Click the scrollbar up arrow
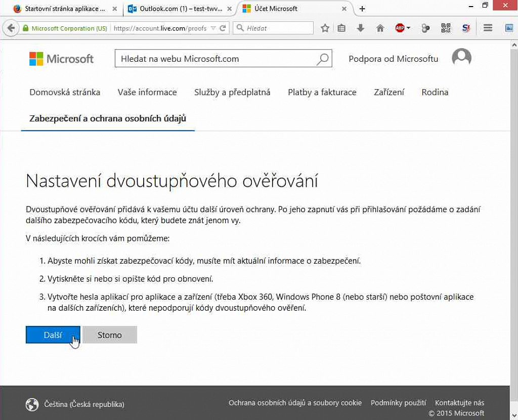The image size is (518, 420). pos(514,45)
